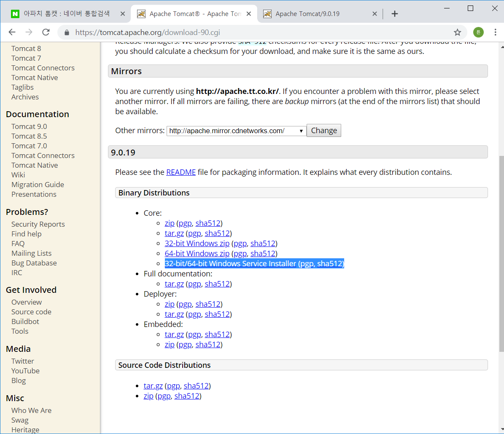The width and height of the screenshot is (504, 434).
Task: Open the FAQ link
Action: coord(18,244)
